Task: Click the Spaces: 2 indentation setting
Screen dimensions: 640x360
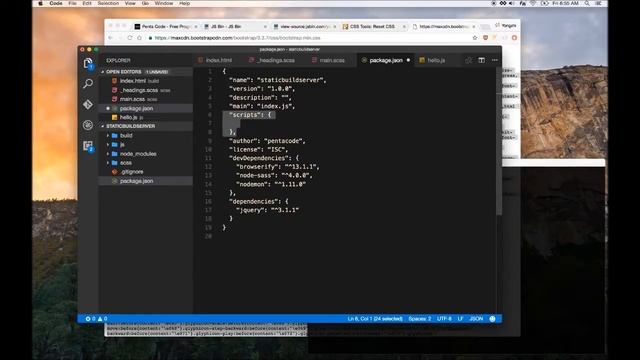Action: click(x=420, y=319)
